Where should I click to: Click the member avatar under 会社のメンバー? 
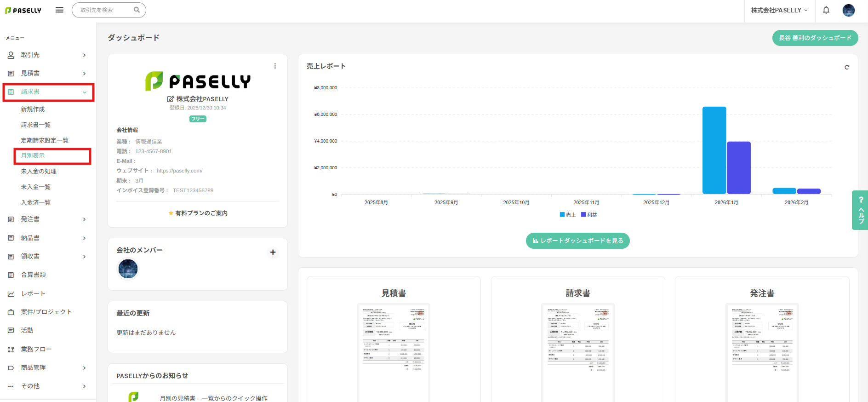pos(128,269)
